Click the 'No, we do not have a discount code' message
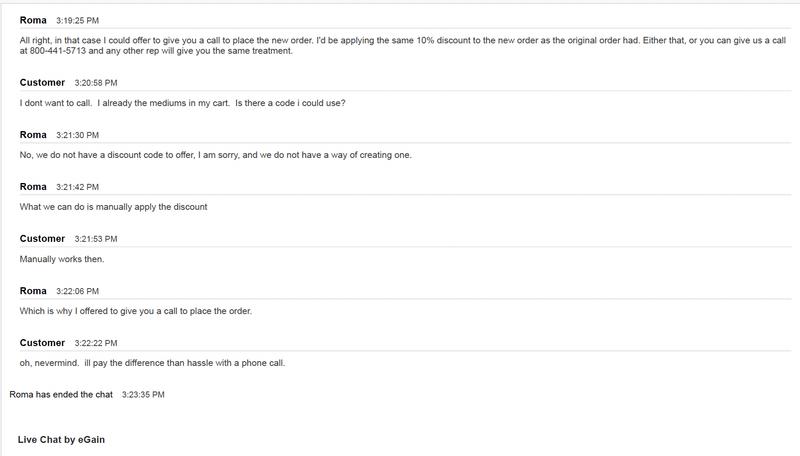Viewport: 800px width, 456px height. point(215,155)
